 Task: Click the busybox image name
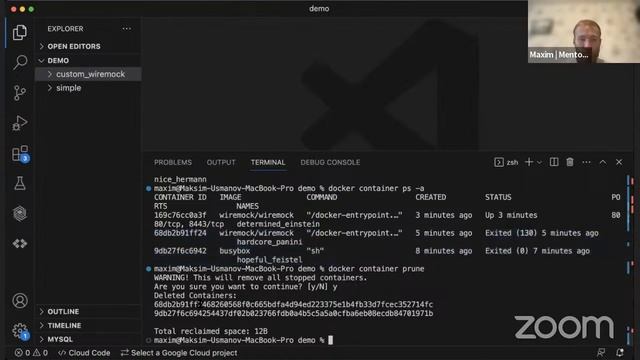click(x=235, y=251)
